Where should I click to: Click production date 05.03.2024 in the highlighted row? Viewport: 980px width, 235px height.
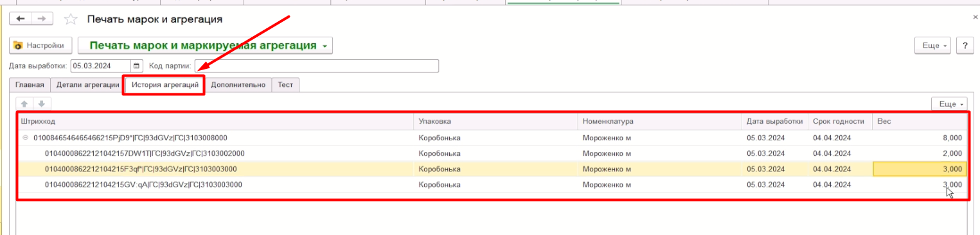click(765, 169)
